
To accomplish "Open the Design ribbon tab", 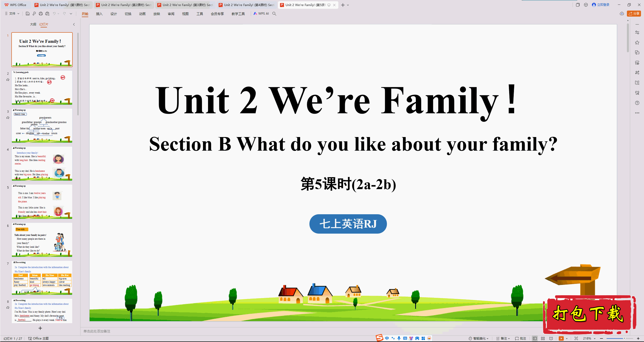I will (x=114, y=14).
